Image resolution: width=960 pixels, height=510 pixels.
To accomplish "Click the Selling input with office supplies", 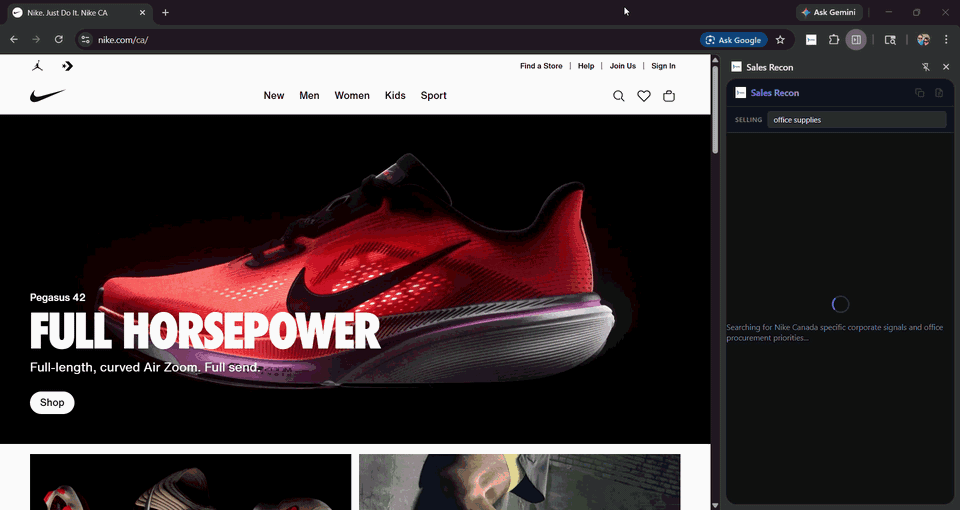I will click(857, 119).
